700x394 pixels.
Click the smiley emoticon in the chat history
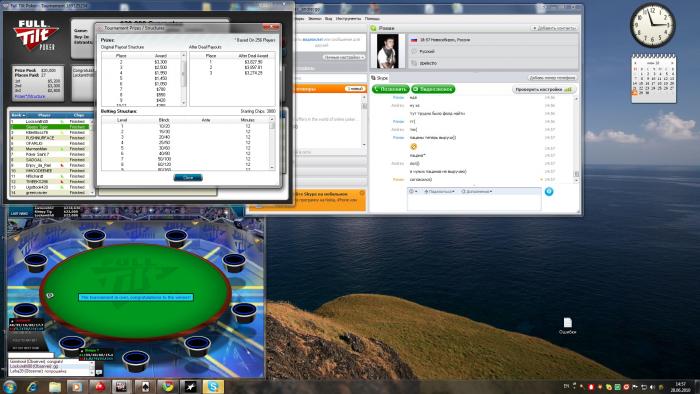tap(413, 146)
